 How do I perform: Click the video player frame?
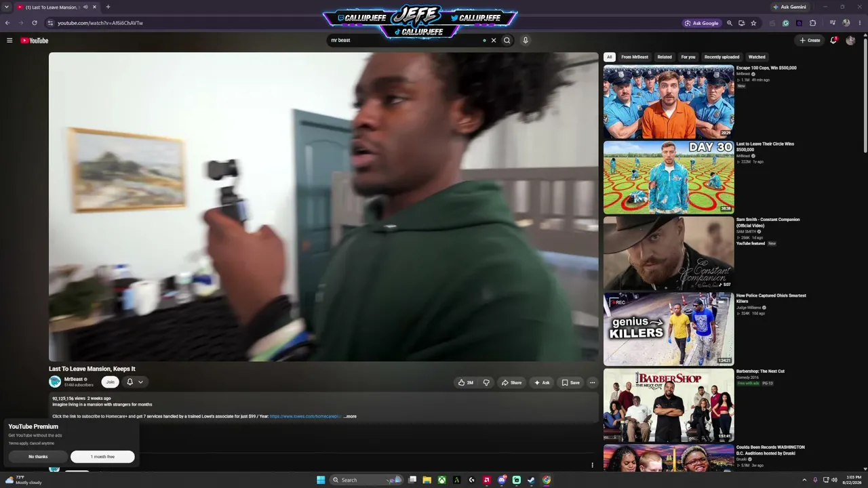tap(323, 207)
